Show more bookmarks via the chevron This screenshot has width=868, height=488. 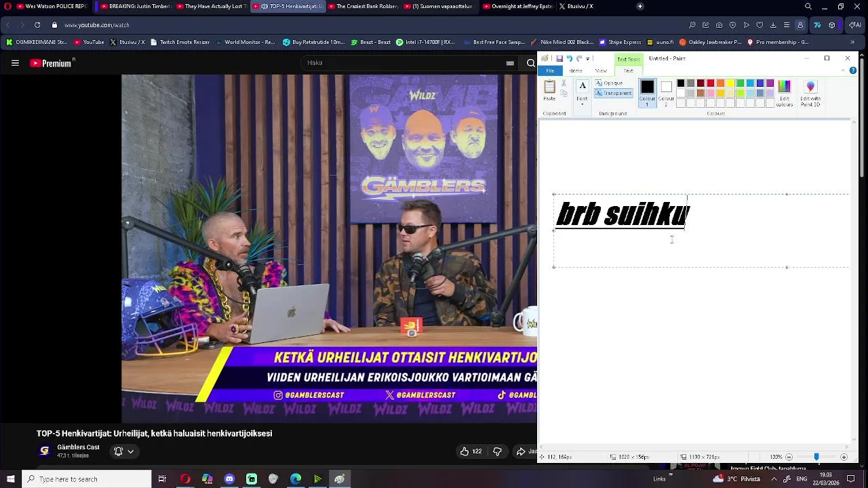click(852, 42)
